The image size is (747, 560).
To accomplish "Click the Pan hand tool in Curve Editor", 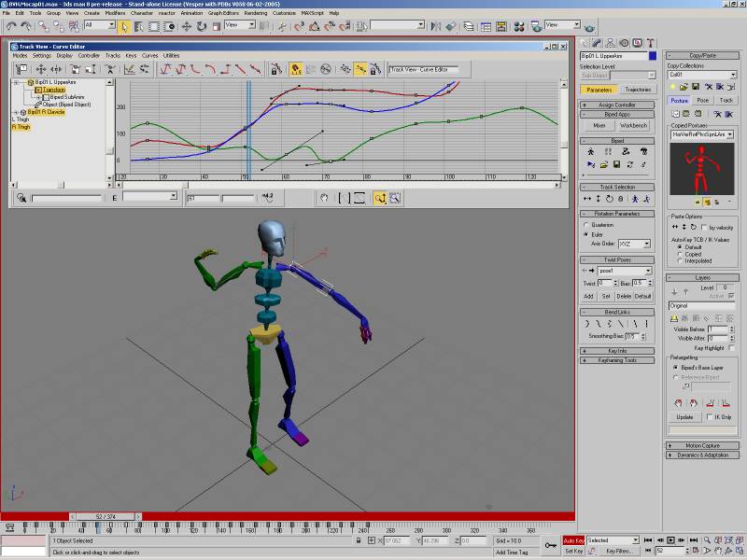I will pos(324,198).
